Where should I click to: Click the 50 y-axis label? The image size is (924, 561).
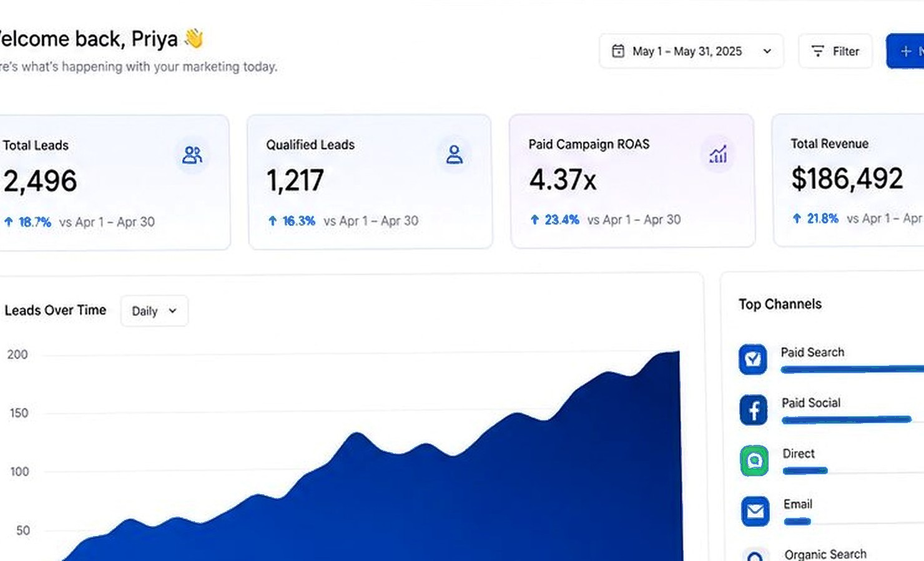click(23, 530)
